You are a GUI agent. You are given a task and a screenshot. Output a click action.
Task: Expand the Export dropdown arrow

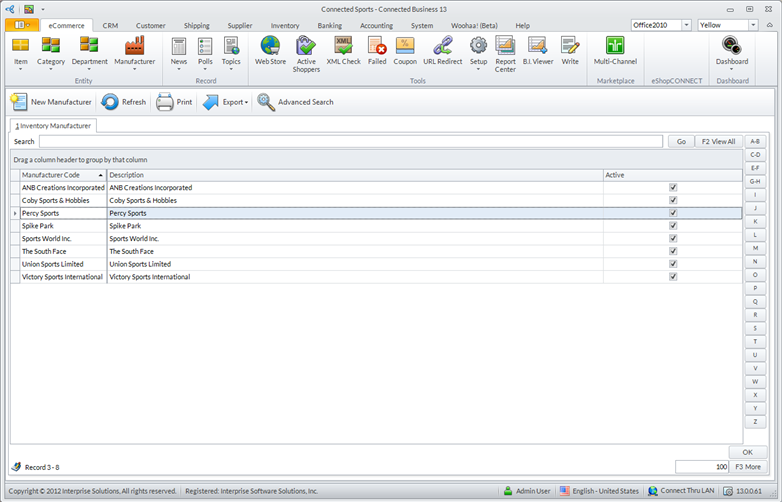coord(246,102)
